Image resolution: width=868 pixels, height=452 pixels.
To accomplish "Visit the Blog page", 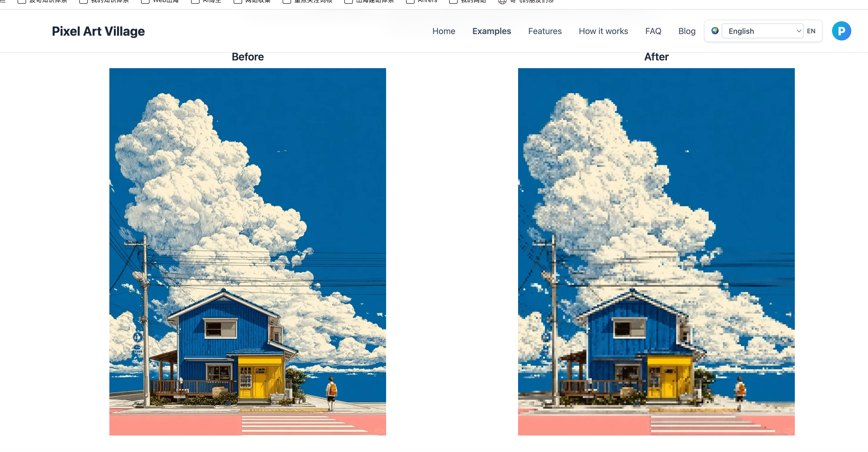I will tap(686, 31).
